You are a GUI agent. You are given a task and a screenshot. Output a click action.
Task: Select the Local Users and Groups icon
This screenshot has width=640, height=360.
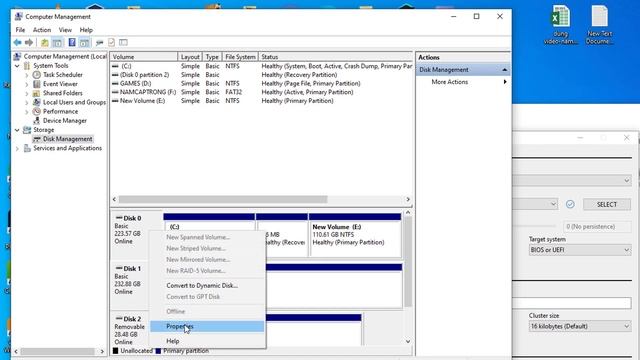coord(37,102)
